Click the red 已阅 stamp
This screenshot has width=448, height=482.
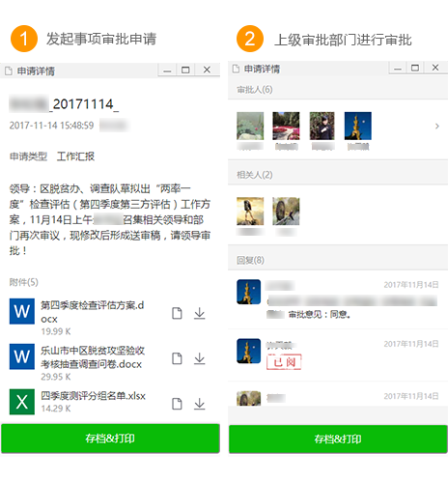[284, 362]
